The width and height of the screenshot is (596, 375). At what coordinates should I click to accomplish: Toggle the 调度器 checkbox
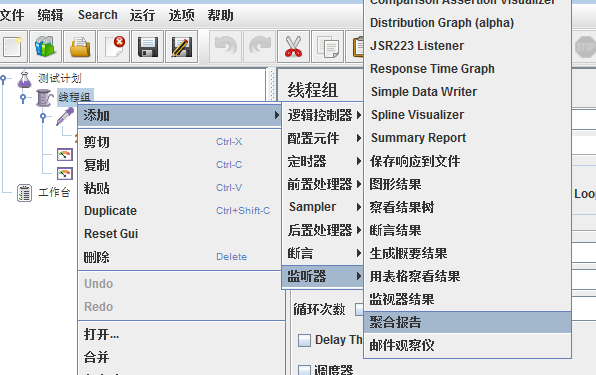click(304, 370)
